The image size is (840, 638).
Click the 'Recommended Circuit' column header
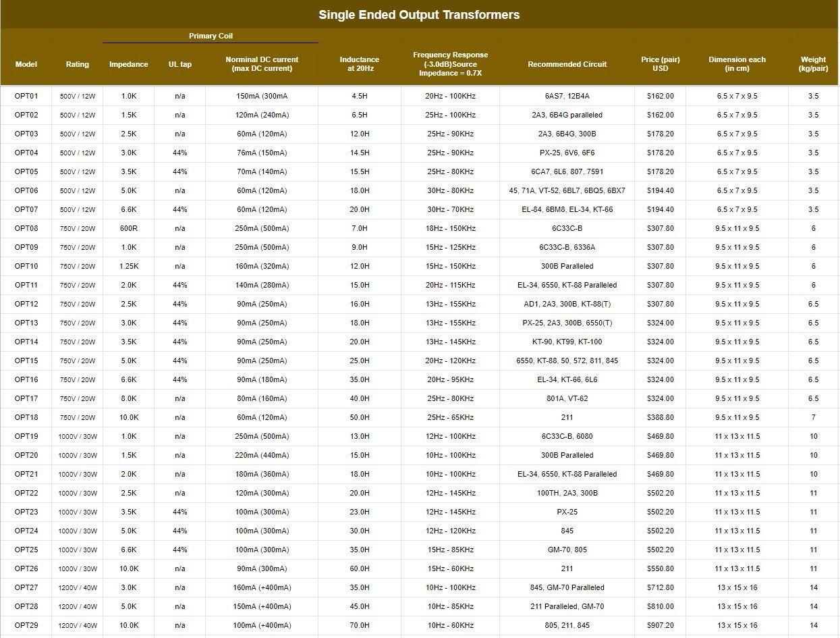coord(567,64)
